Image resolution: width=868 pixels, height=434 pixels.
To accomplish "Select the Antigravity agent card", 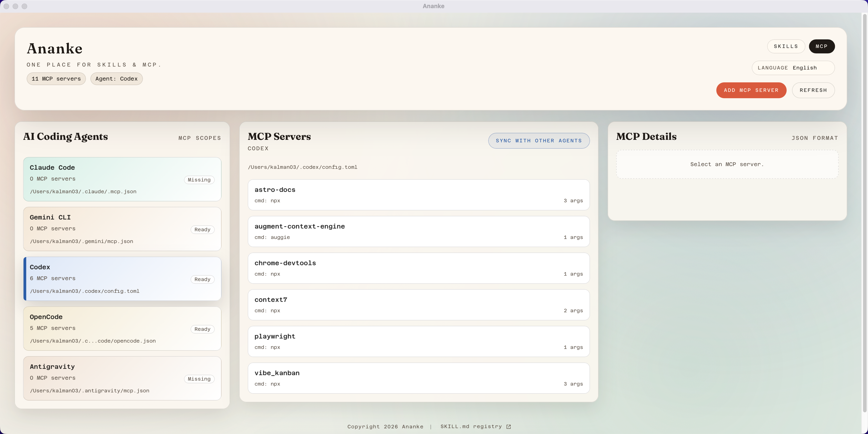I will (x=122, y=378).
